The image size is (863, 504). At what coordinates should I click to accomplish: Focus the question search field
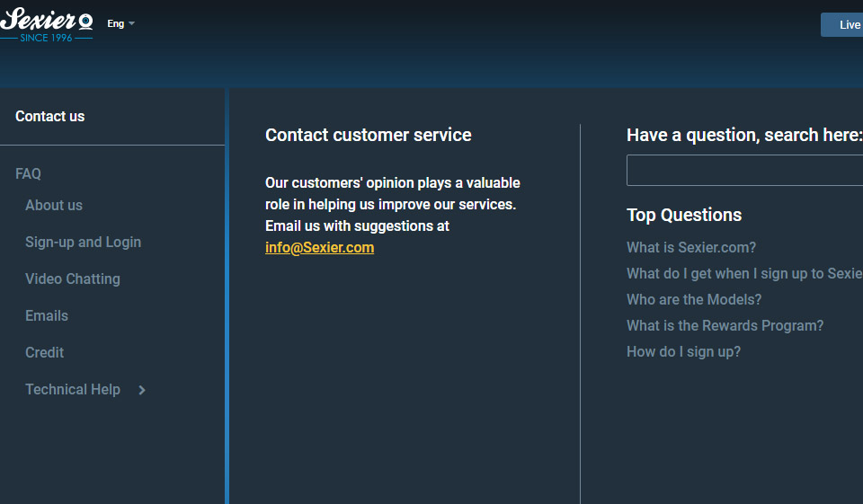click(x=744, y=170)
